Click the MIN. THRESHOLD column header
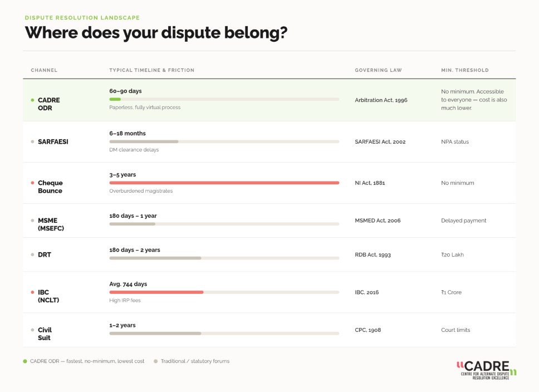The image size is (539, 392). tap(465, 70)
